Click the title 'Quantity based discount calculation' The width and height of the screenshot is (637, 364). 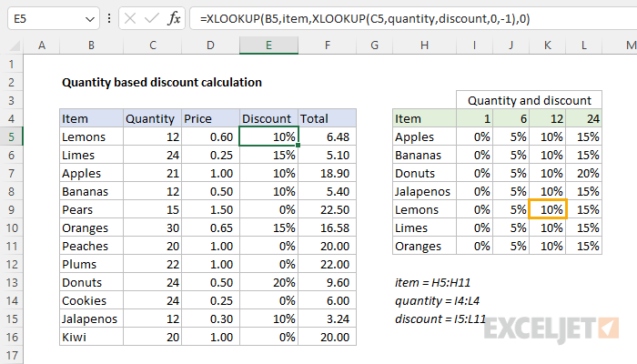tap(162, 83)
